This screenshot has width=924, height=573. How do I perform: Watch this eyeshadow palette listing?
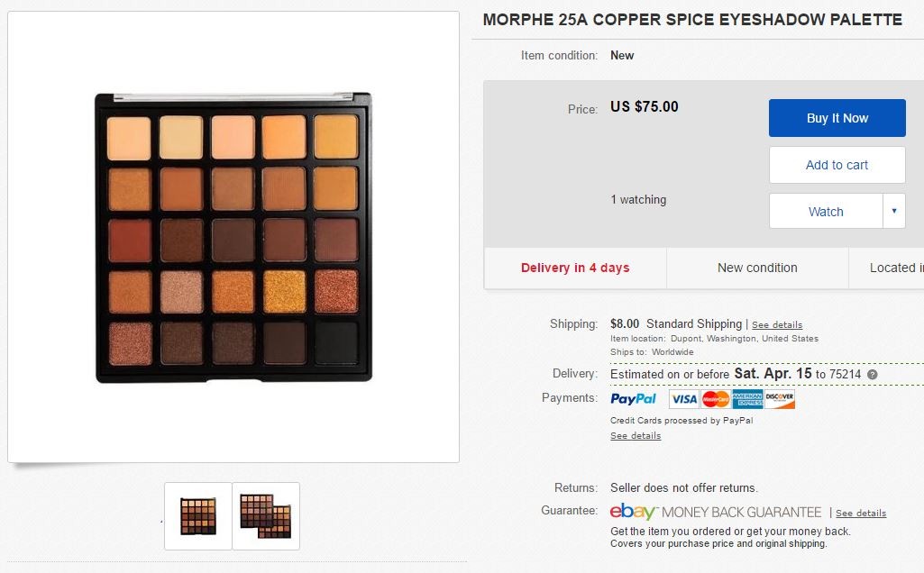click(x=825, y=212)
